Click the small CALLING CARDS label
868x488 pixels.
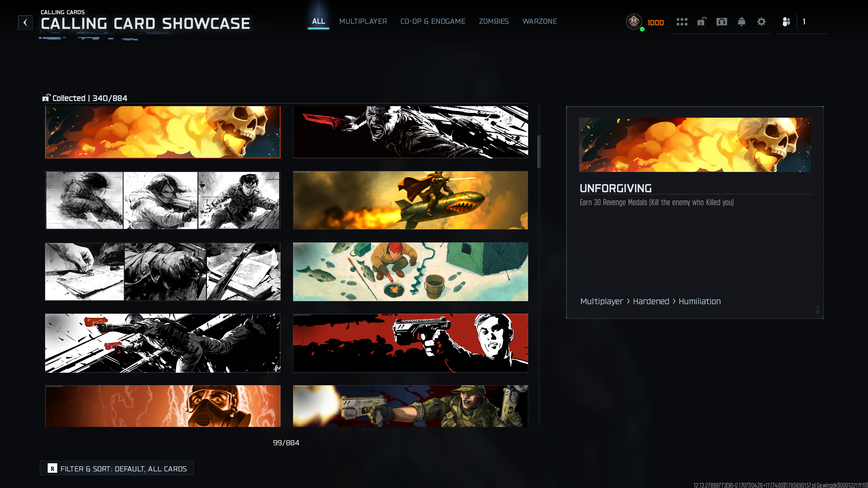point(63,12)
